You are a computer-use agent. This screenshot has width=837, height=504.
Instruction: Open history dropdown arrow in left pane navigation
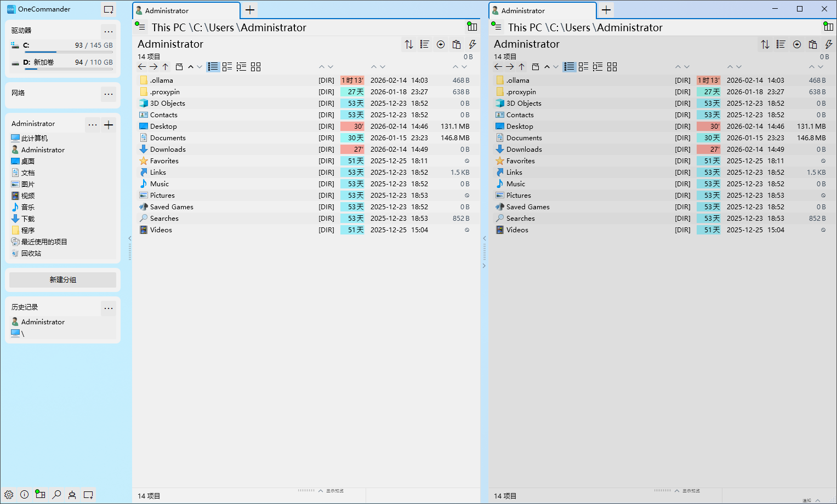click(200, 67)
